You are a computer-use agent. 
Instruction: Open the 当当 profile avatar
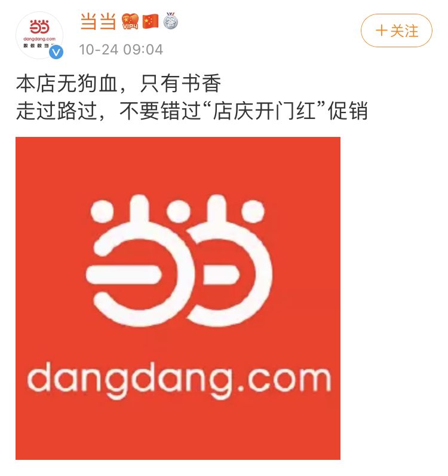tap(39, 35)
